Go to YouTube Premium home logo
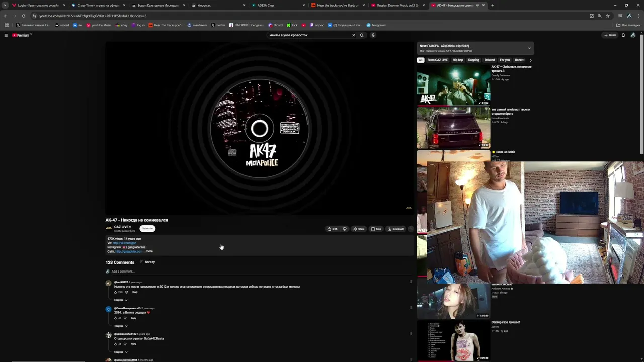The image size is (644, 362). click(21, 35)
